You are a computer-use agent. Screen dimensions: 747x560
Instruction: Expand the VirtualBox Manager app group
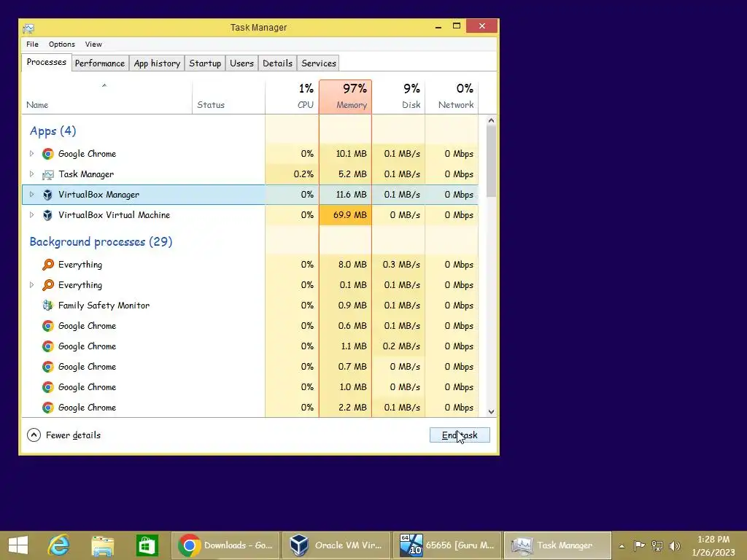(x=31, y=195)
